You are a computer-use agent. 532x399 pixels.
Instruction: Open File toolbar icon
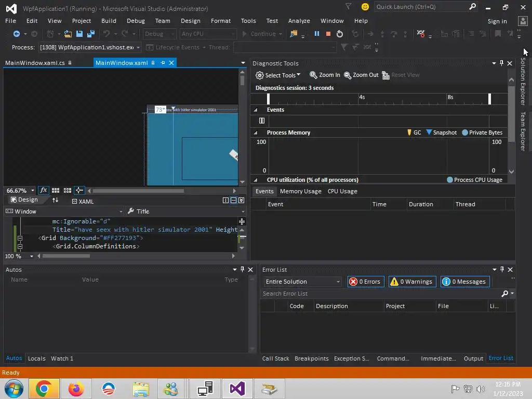pos(68,34)
